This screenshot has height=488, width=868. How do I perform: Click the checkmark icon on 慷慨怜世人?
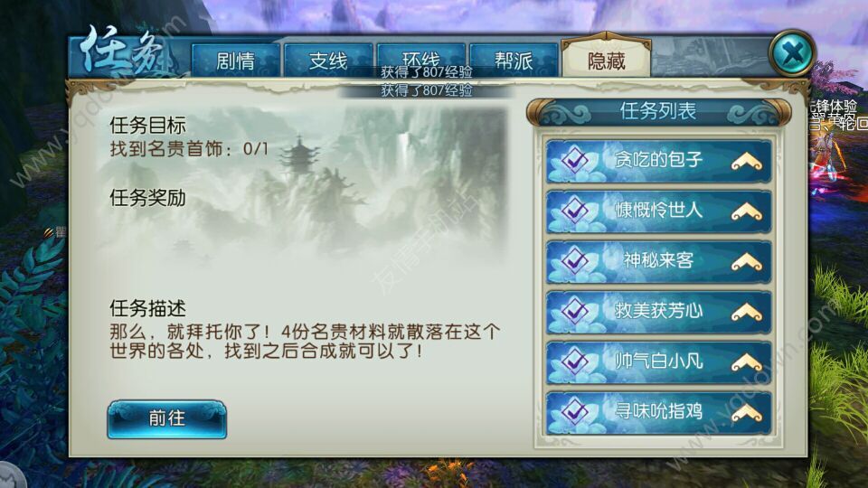(x=575, y=211)
